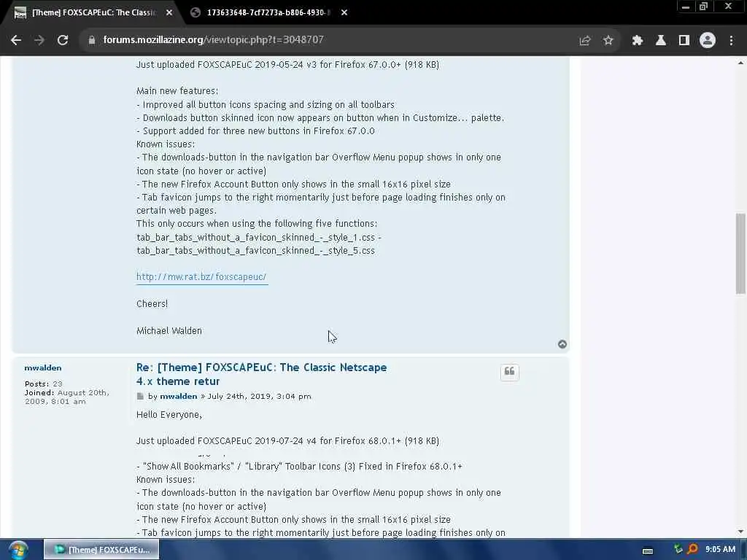This screenshot has height=560, width=747.
Task: Click the forward navigation arrow
Action: tap(39, 40)
